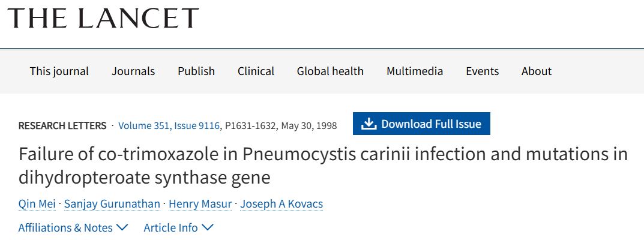Open the Clinical menu
The width and height of the screenshot is (644, 240).
[256, 71]
